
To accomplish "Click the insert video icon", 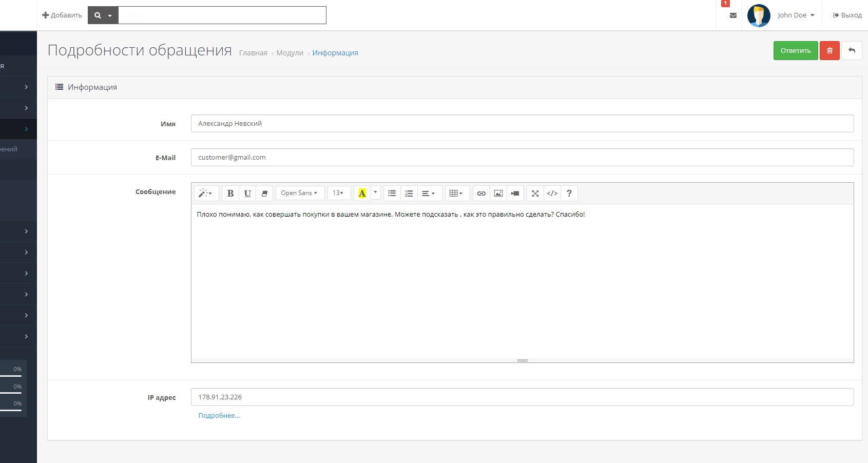I will pyautogui.click(x=515, y=194).
